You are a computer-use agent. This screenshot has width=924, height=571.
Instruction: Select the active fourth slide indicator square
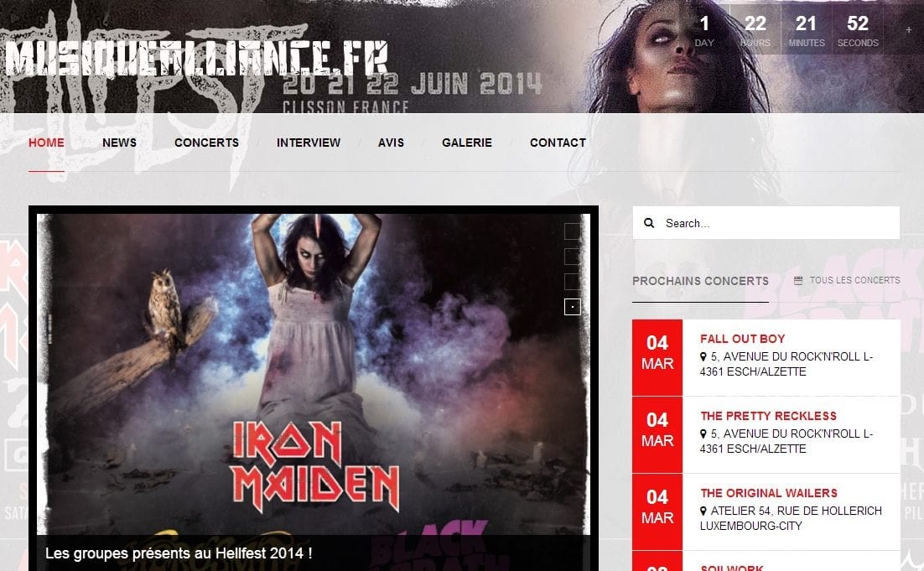[x=572, y=307]
